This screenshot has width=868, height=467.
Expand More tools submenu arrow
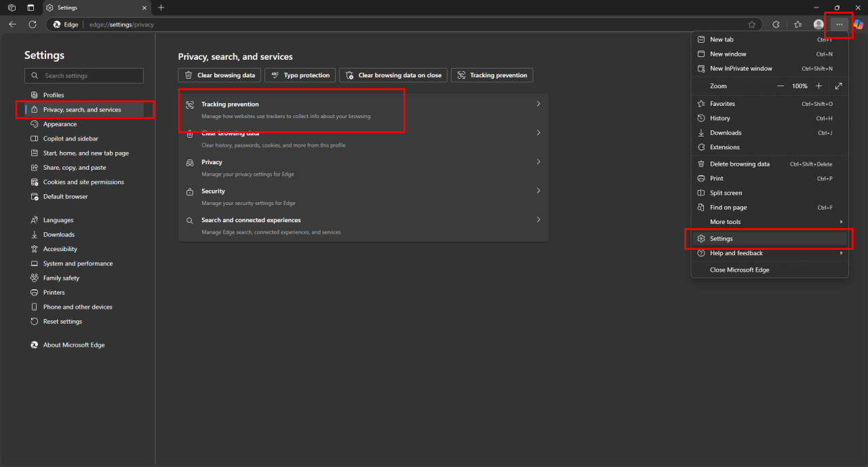(841, 222)
